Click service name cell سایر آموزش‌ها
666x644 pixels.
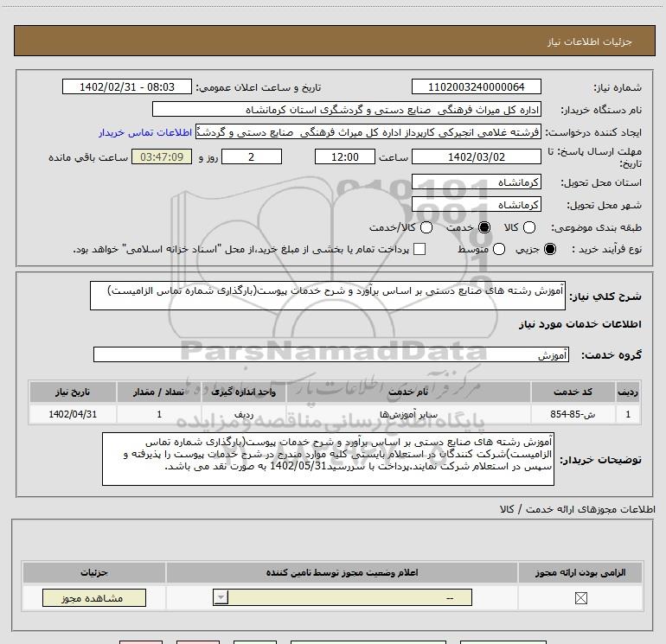(x=408, y=414)
